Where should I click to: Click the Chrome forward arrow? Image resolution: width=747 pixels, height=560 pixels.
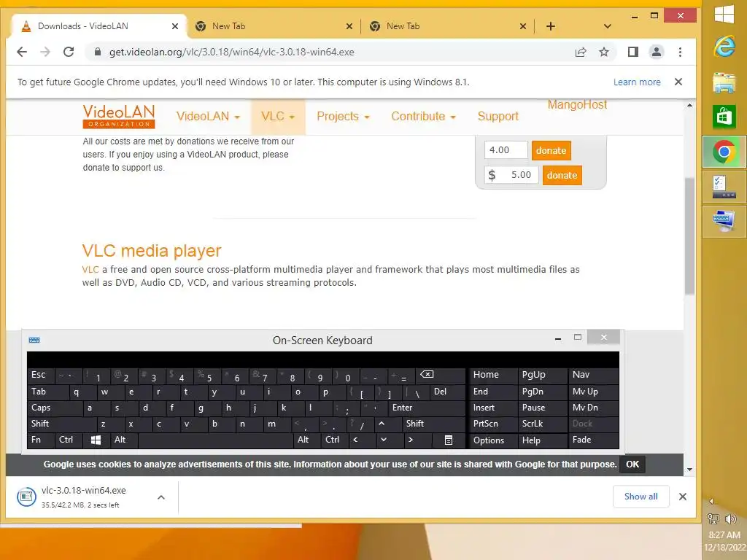click(x=45, y=52)
